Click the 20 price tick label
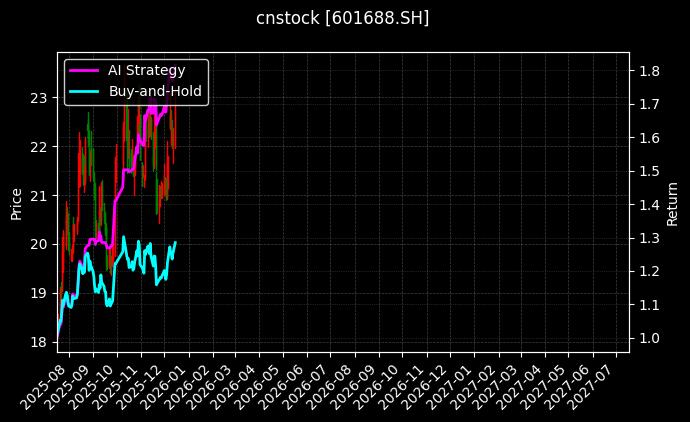Image resolution: width=690 pixels, height=422 pixels. point(39,244)
